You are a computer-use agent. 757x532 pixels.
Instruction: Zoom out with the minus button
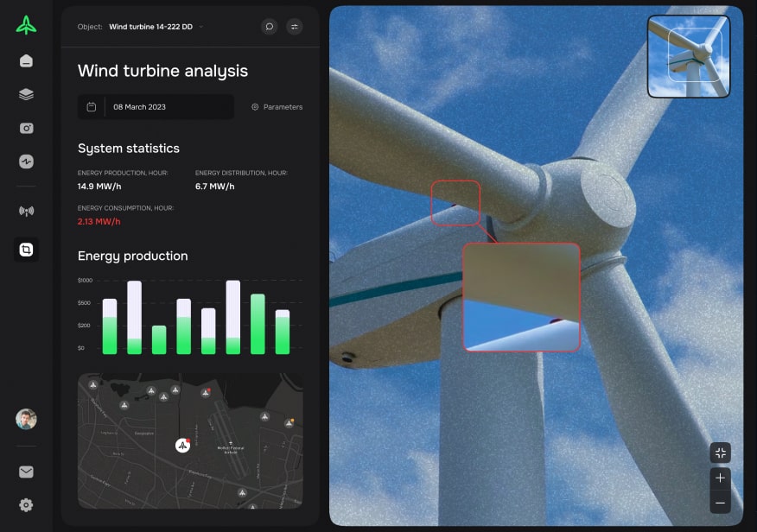click(720, 503)
